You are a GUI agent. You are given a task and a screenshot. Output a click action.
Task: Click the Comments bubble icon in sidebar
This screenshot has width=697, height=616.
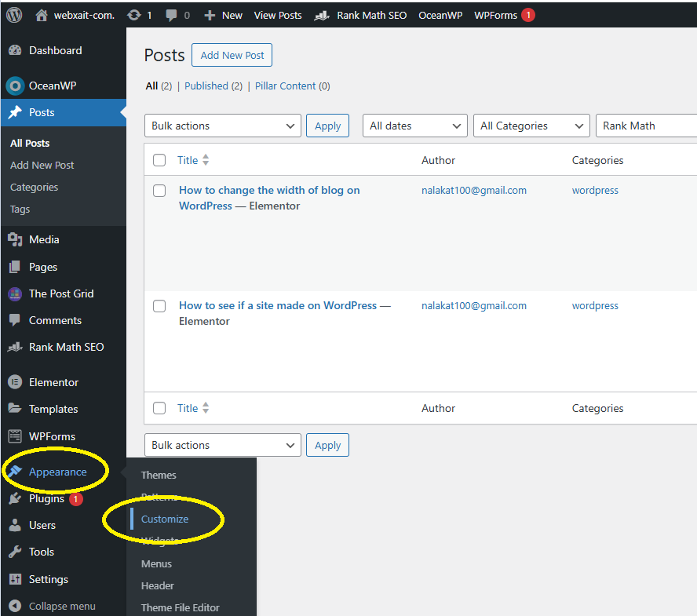(x=15, y=320)
